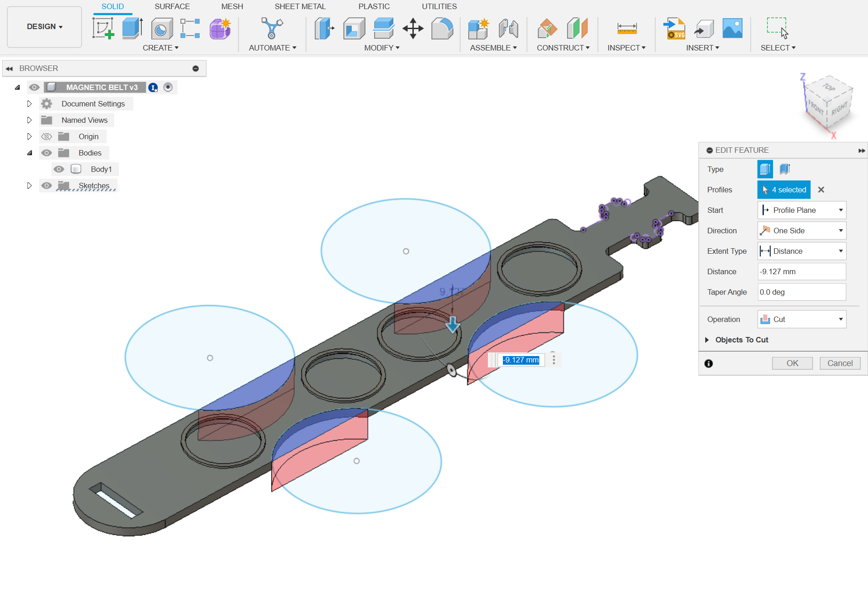Open the Extent Type Distance dropdown
This screenshot has width=868, height=598.
tap(802, 251)
